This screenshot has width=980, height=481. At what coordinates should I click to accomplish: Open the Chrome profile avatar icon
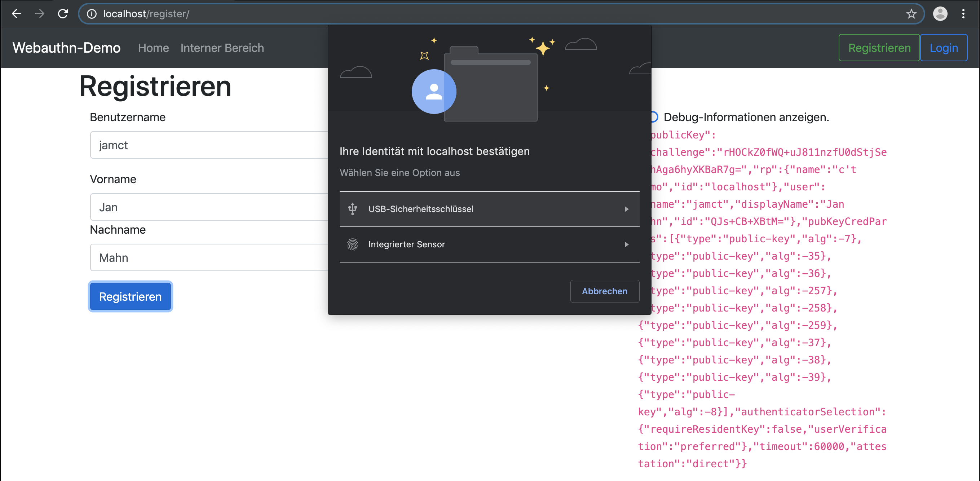(940, 14)
